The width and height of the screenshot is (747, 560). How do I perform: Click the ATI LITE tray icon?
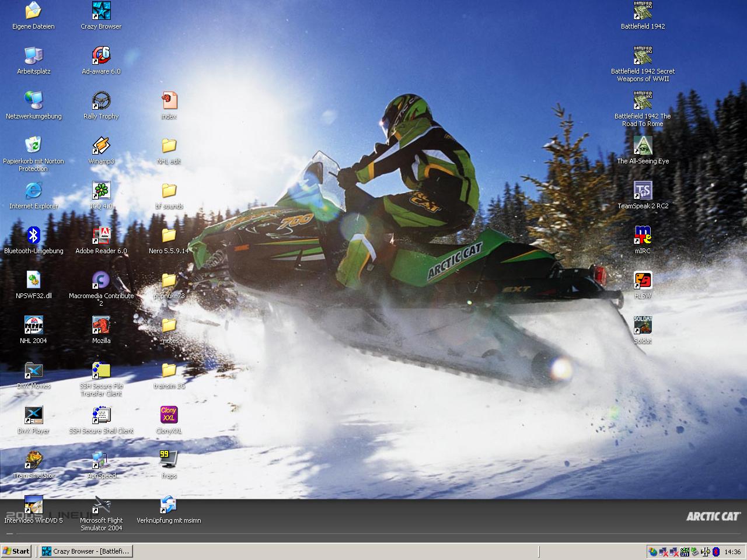[x=685, y=552]
